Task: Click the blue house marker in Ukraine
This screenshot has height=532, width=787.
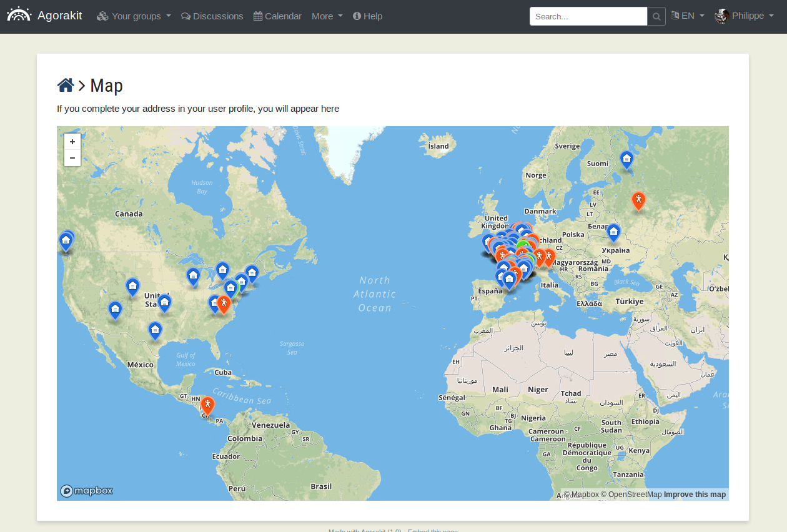Action: tap(613, 233)
